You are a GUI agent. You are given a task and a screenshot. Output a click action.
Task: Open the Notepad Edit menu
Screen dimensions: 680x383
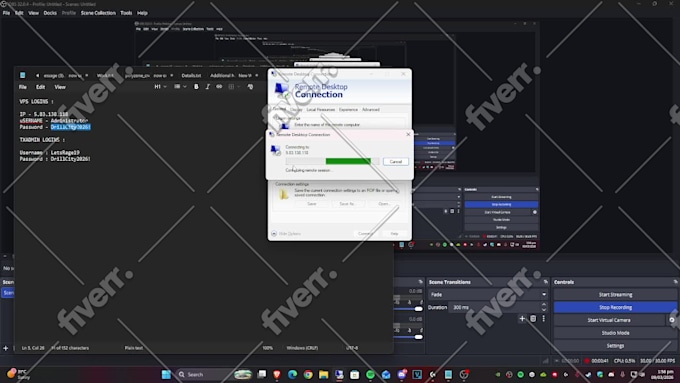tap(40, 87)
